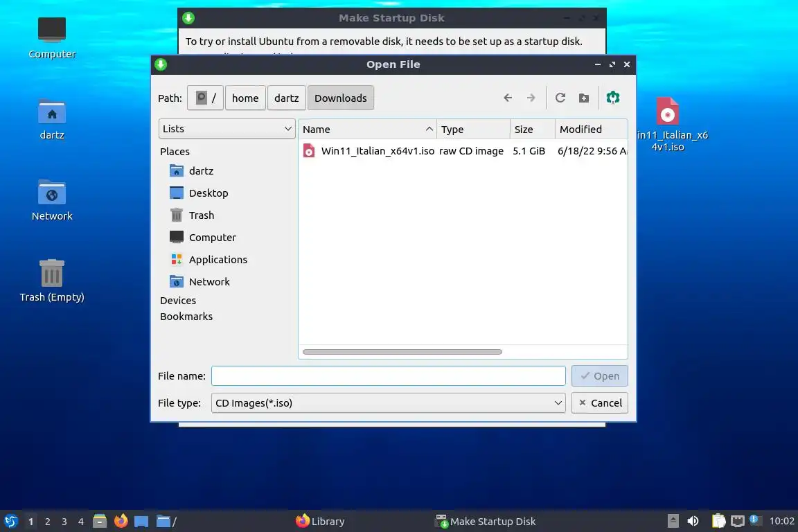This screenshot has height=532, width=798.
Task: Open dartz home desktop icon
Action: 52,119
